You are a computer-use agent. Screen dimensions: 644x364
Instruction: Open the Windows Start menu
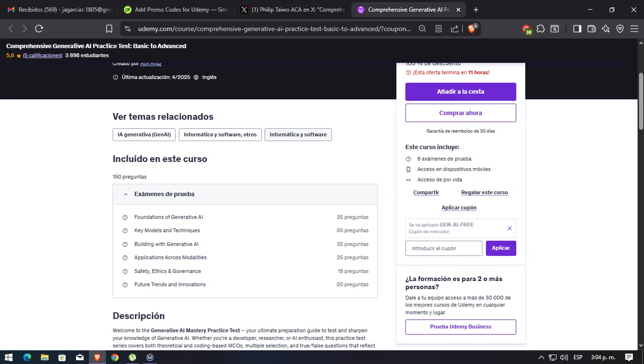(x=9, y=357)
